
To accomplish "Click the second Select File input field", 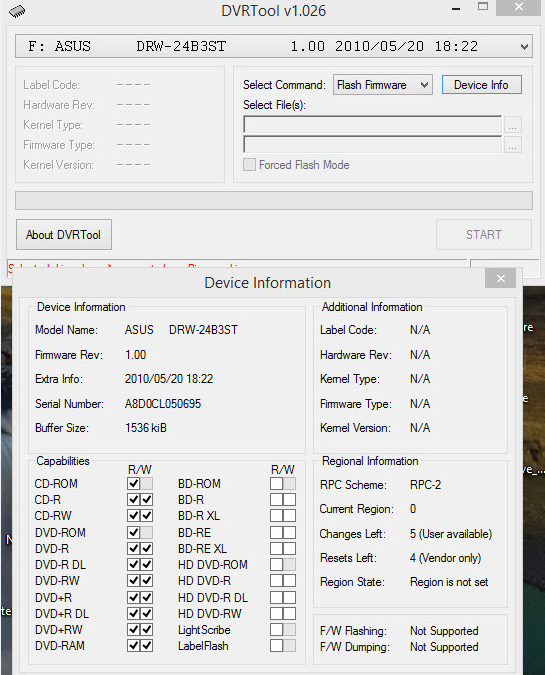I will point(372,145).
